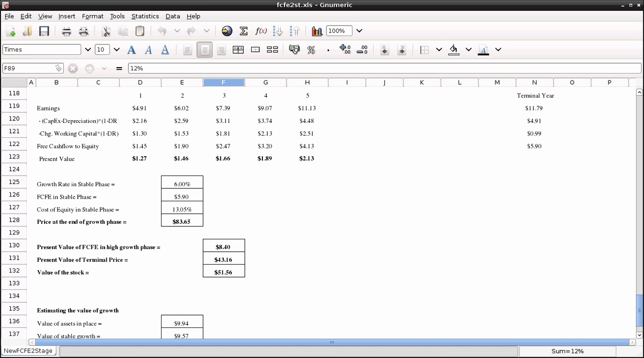
Task: Apply percent format with the % icon
Action: (311, 50)
